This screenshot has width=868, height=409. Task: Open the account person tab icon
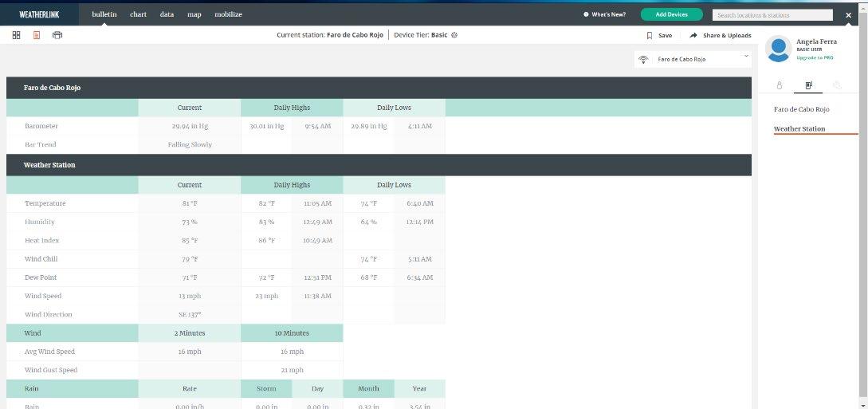[x=780, y=85]
